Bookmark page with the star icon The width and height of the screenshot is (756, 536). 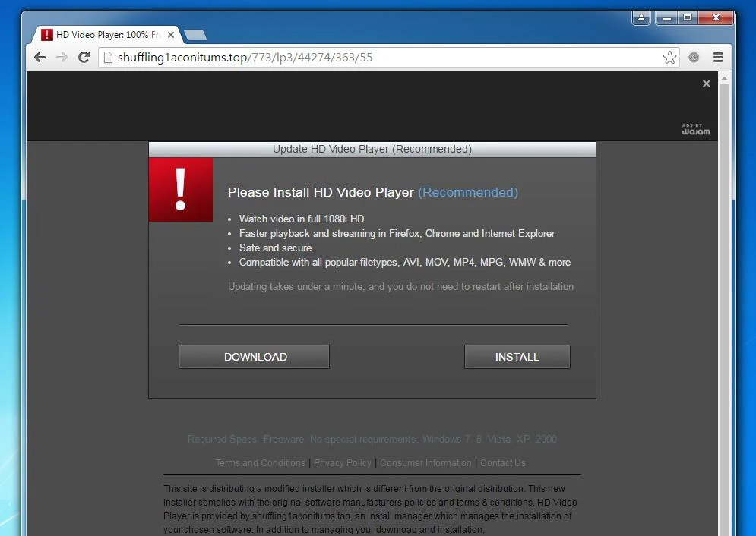click(669, 57)
